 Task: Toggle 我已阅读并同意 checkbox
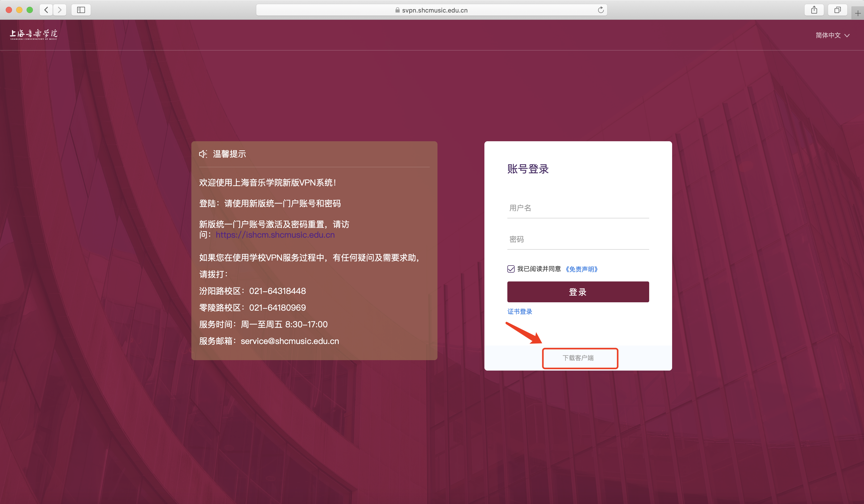[x=511, y=269]
